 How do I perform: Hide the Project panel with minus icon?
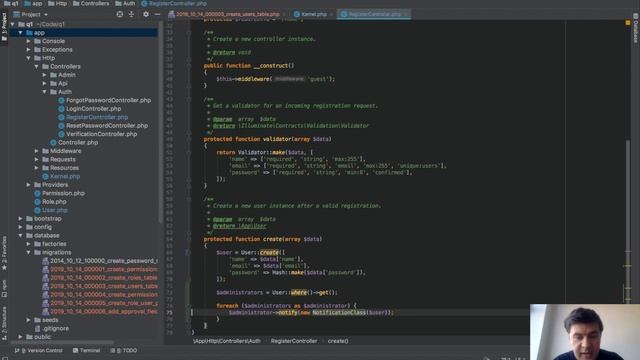pos(157,14)
